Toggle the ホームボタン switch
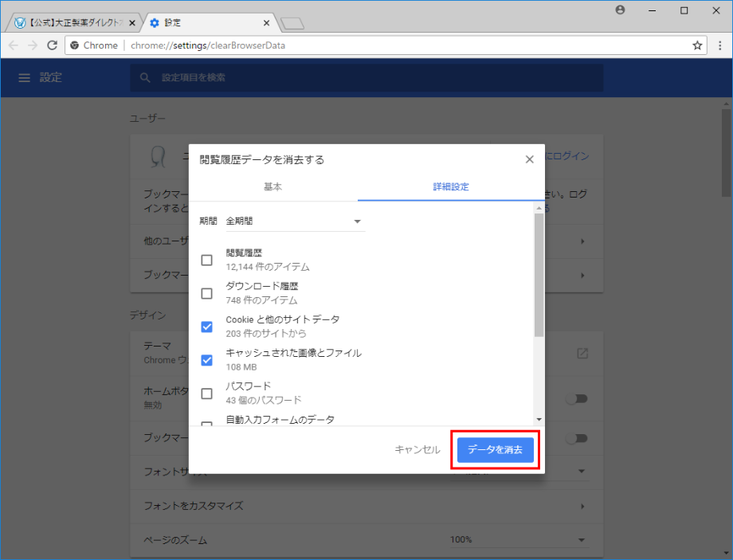 click(x=576, y=399)
